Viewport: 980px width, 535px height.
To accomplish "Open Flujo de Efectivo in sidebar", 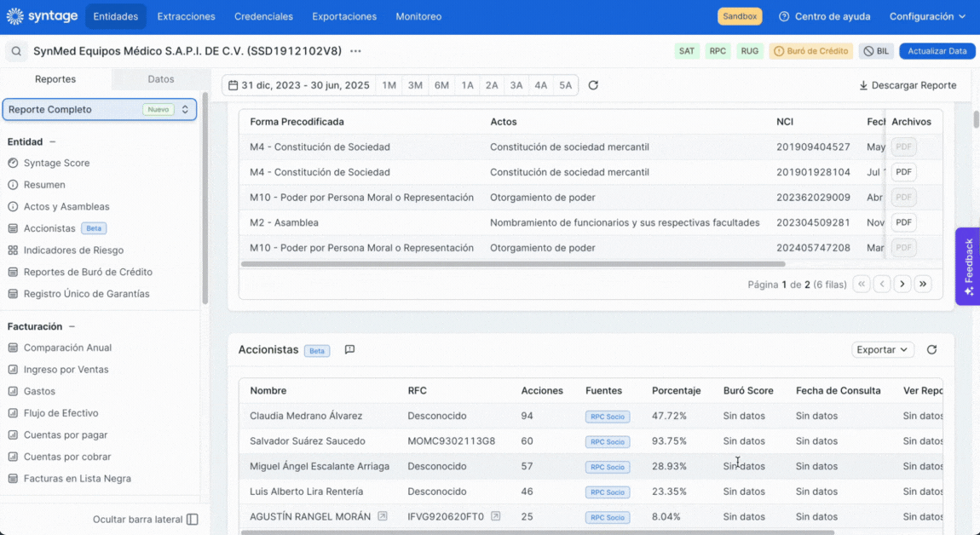I will click(x=53, y=413).
